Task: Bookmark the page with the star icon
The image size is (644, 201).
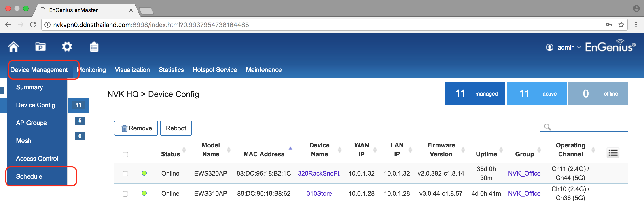Action: coord(621,25)
